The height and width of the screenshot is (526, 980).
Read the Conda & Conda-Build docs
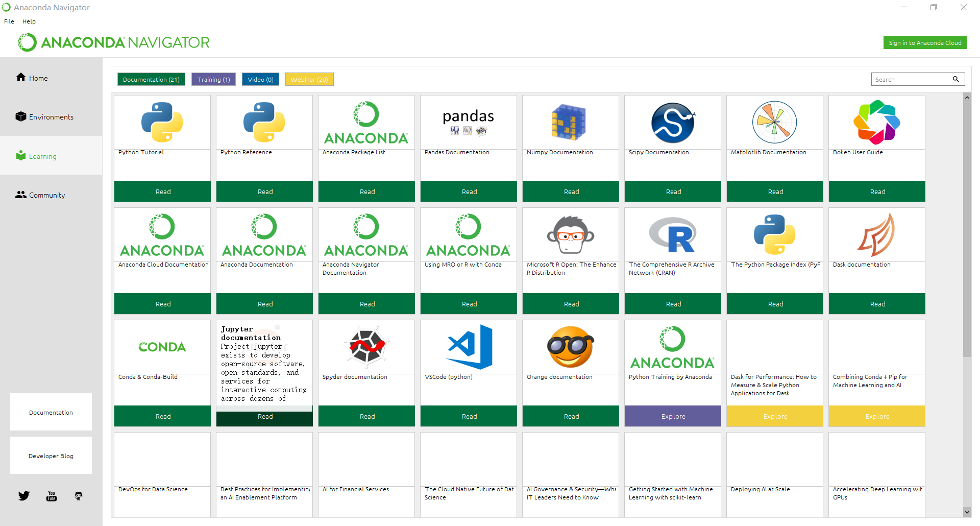coord(162,416)
